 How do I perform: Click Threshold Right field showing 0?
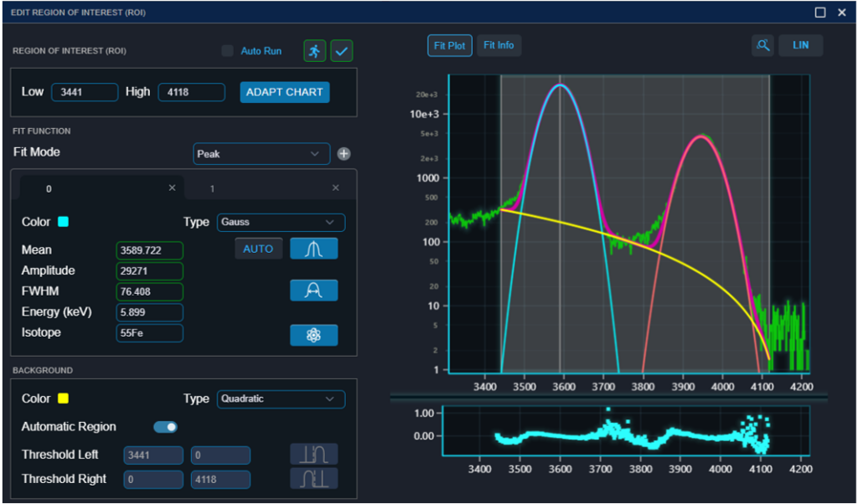coord(153,480)
